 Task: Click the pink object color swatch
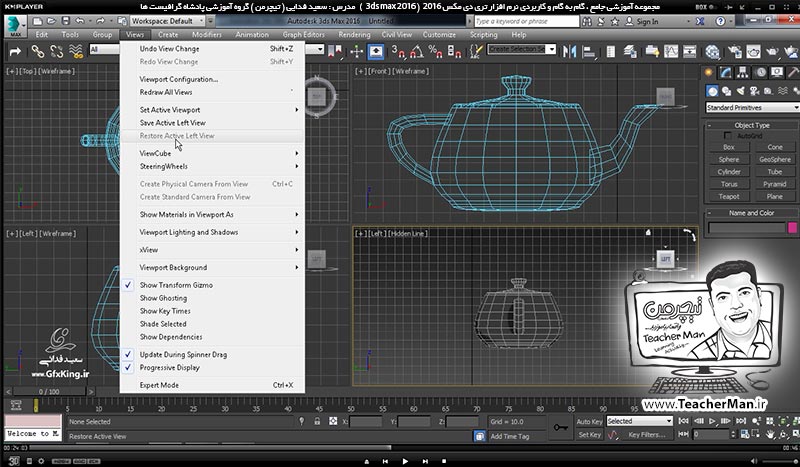click(x=792, y=228)
